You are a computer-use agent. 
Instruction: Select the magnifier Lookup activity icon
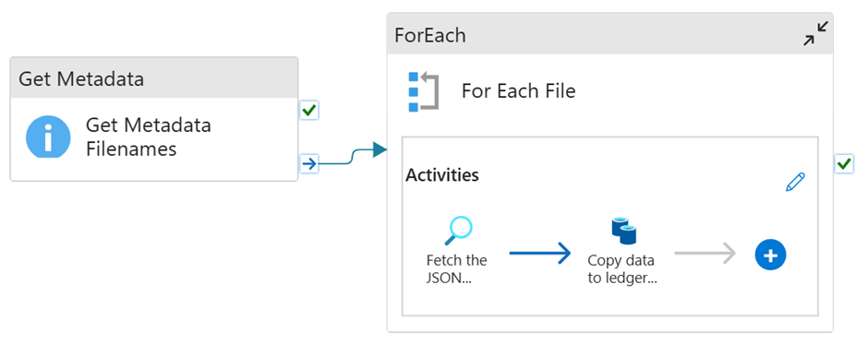pyautogui.click(x=458, y=231)
